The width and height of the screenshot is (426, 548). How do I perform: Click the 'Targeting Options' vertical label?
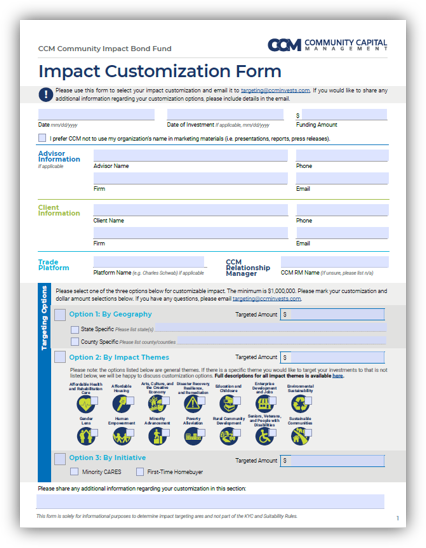(x=44, y=318)
